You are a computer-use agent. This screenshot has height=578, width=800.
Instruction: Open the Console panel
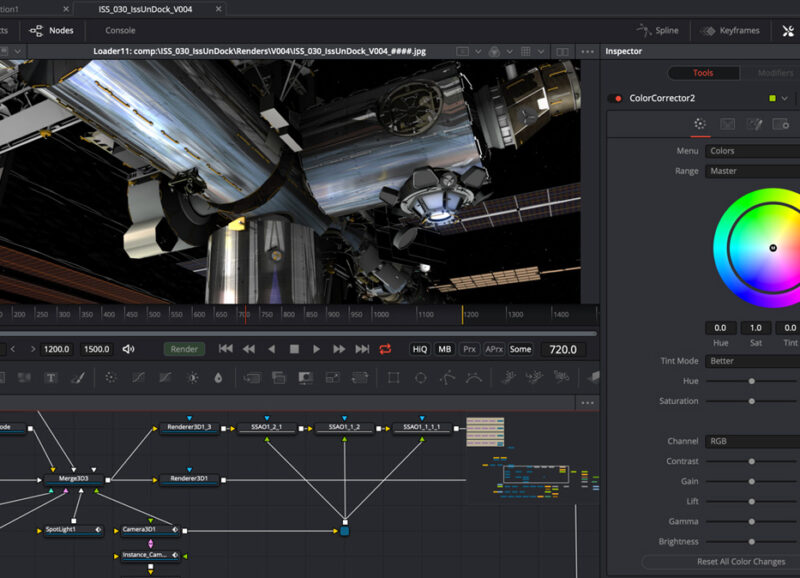pos(120,31)
